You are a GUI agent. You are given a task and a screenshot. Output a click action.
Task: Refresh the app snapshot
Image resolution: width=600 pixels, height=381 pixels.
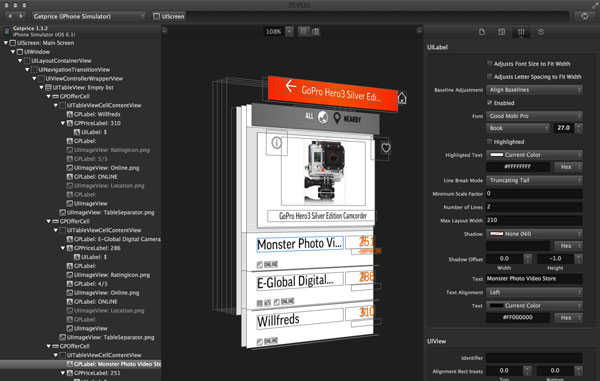point(584,16)
